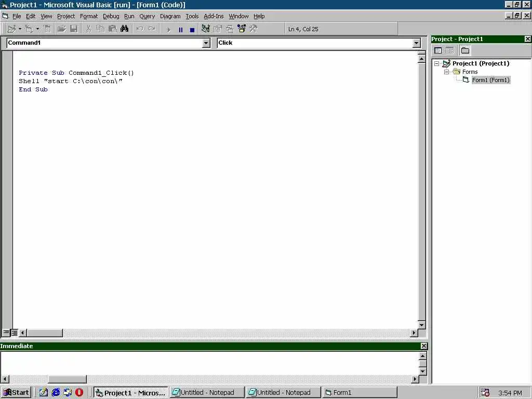The width and height of the screenshot is (532, 399).
Task: Expand the Command1 object dropdown
Action: tap(206, 43)
